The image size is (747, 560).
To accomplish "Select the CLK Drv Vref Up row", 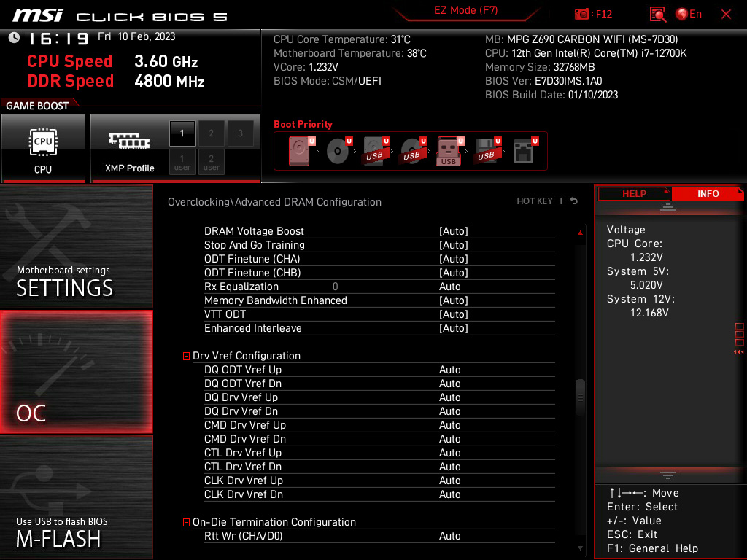I will click(379, 481).
